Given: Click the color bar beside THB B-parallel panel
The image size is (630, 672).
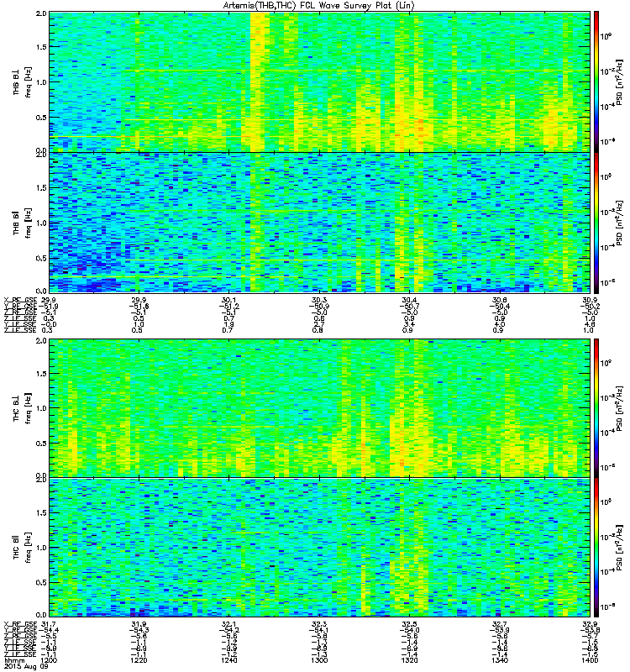Looking at the screenshot, I should pyautogui.click(x=596, y=223).
